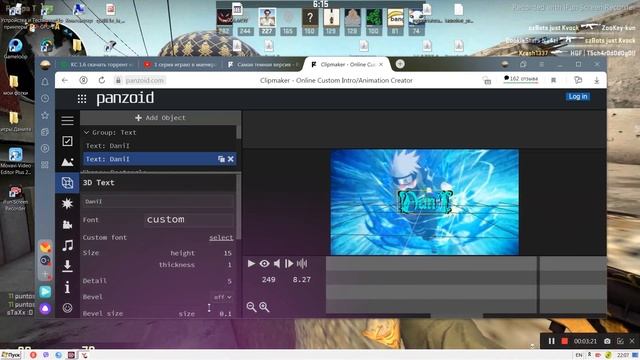Open the browser notifications bell
The height and width of the screenshot is (360, 640).
pyautogui.click(x=45, y=82)
